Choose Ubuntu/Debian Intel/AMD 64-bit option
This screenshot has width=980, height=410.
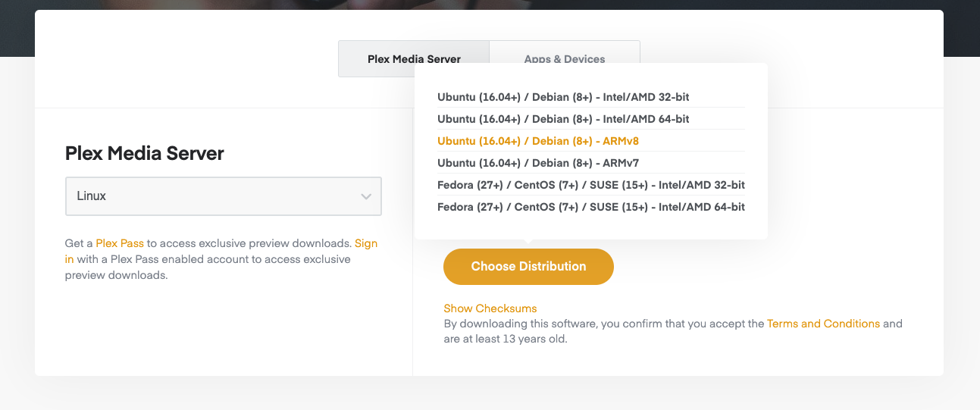[563, 119]
